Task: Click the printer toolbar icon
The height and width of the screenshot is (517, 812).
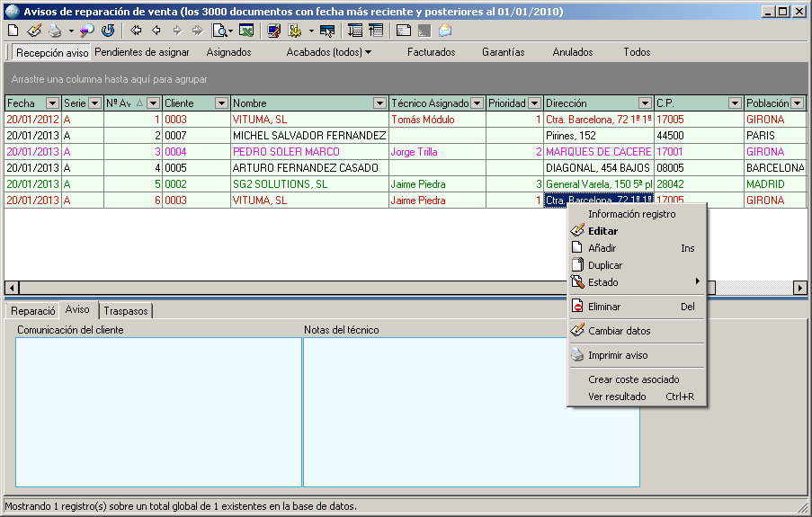Action: pos(55,31)
